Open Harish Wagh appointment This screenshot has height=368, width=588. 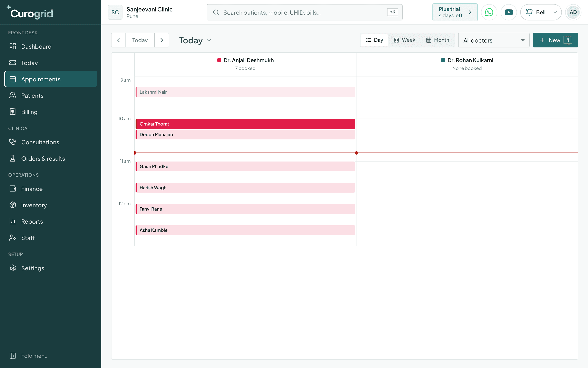[x=245, y=188]
